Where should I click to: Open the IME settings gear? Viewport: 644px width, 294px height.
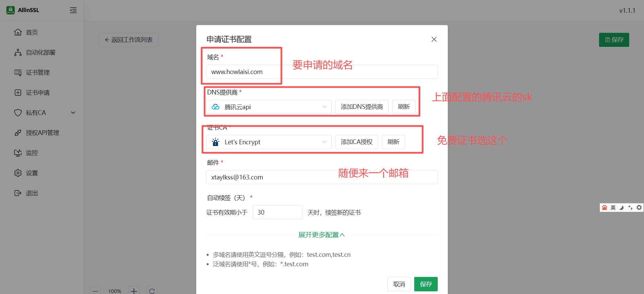[x=639, y=208]
